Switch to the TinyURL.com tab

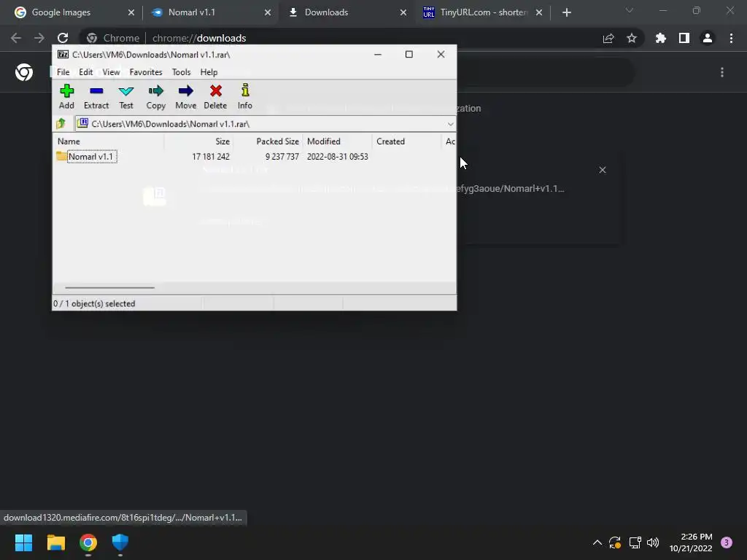(483, 12)
